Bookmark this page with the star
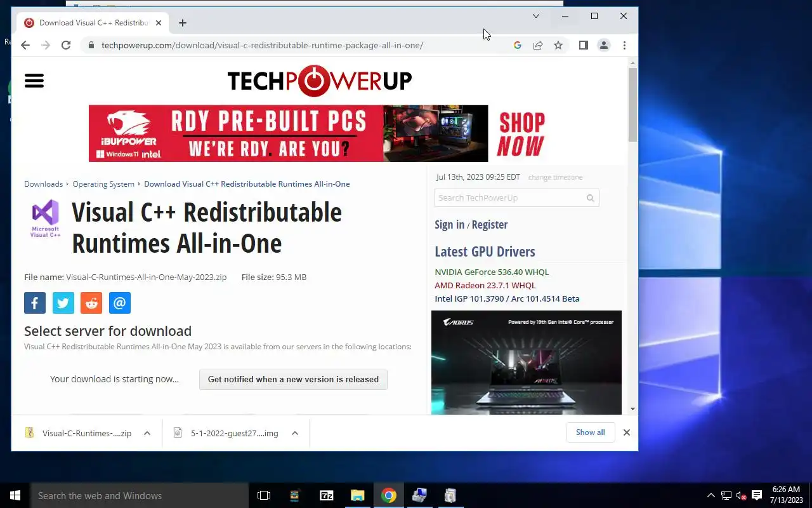 pos(558,45)
